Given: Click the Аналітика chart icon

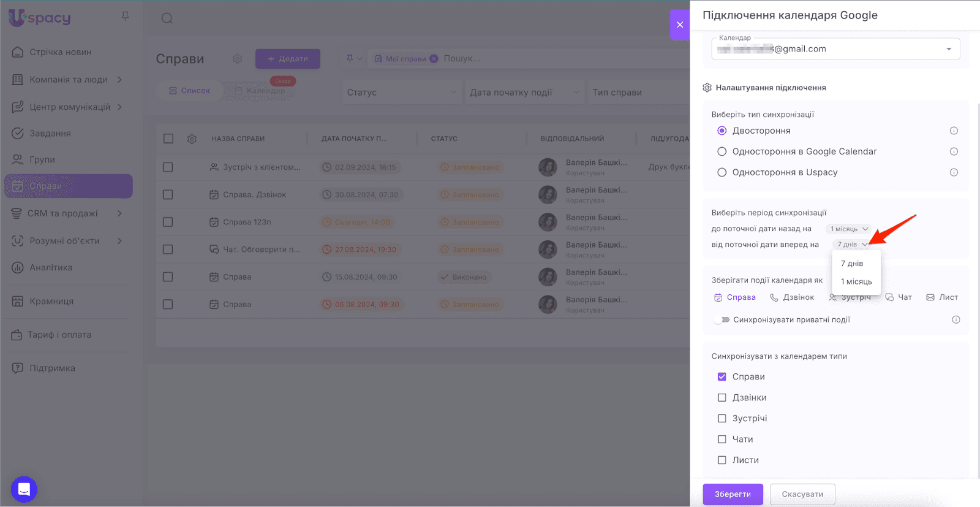Looking at the screenshot, I should point(18,267).
